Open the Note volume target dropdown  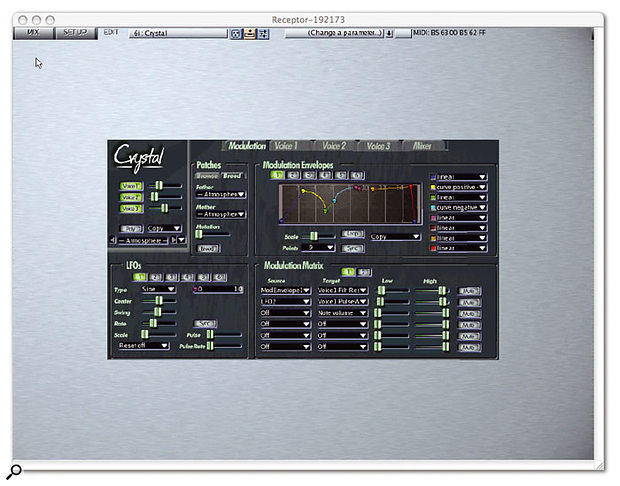[x=342, y=313]
